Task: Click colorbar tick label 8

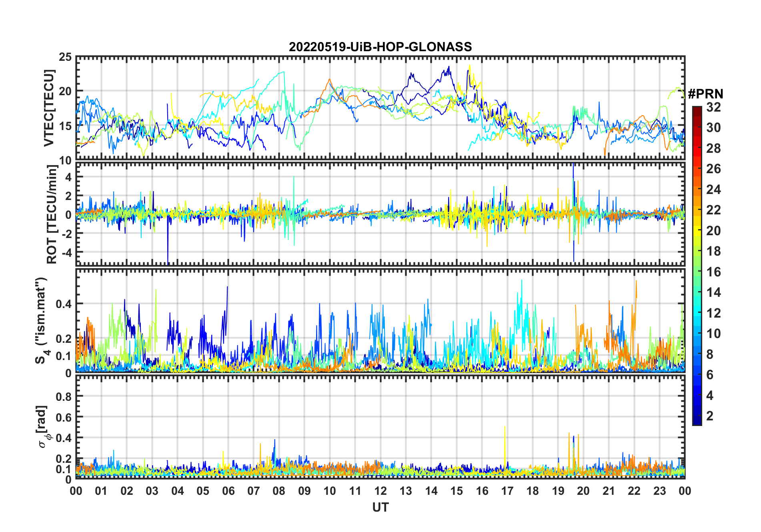Action: click(x=710, y=354)
